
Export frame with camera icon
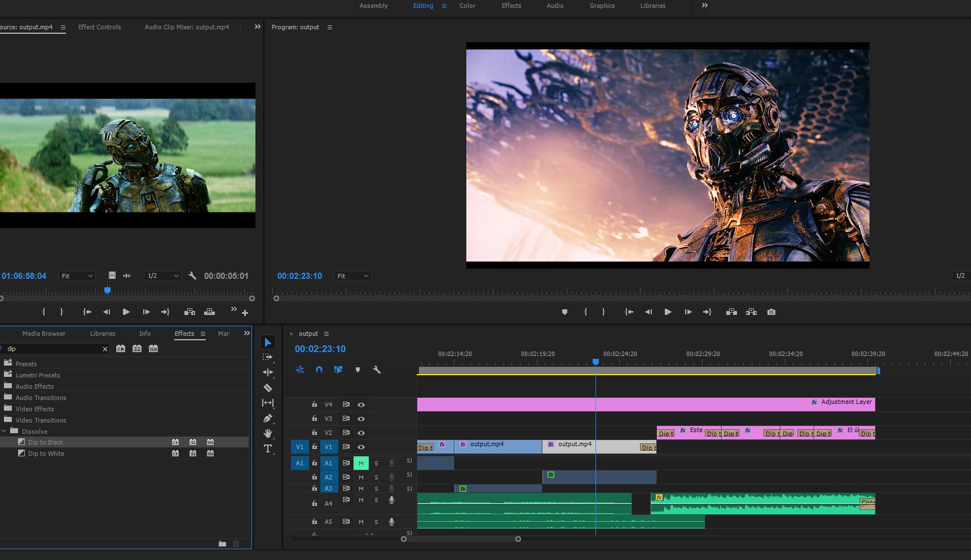[771, 312]
